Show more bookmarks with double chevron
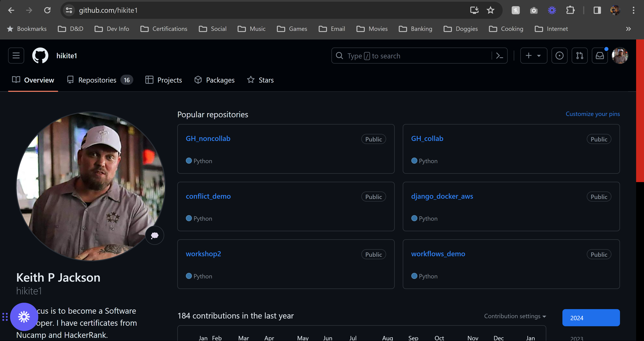The image size is (644, 341). point(628,29)
